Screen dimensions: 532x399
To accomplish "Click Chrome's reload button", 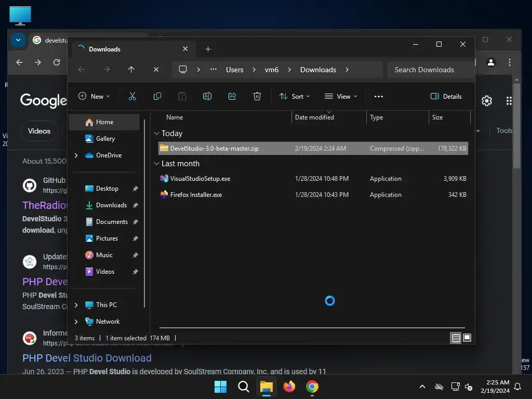I will pos(57,62).
